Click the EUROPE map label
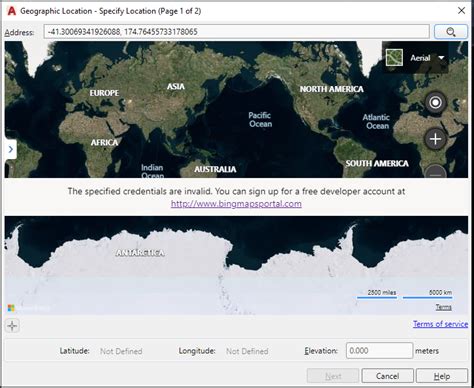Image resolution: width=474 pixels, height=388 pixels. click(104, 93)
